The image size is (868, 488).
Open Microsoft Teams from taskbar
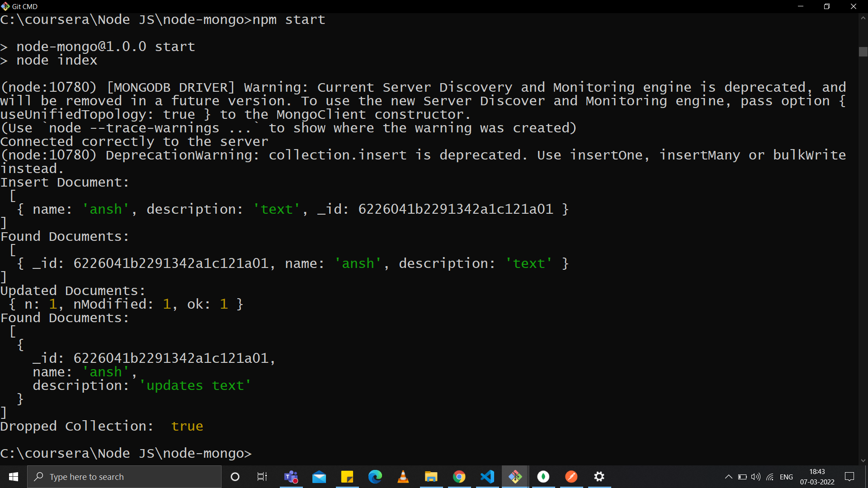point(291,477)
